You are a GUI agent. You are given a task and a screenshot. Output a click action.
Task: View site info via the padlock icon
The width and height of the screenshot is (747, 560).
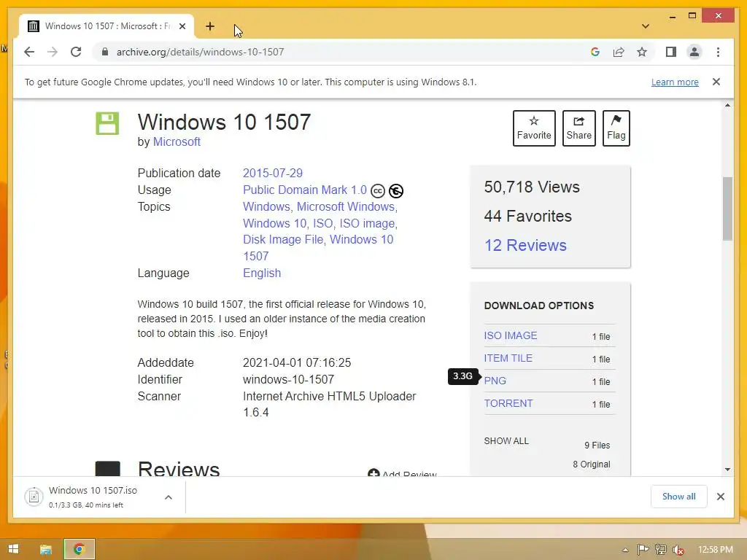tap(105, 52)
